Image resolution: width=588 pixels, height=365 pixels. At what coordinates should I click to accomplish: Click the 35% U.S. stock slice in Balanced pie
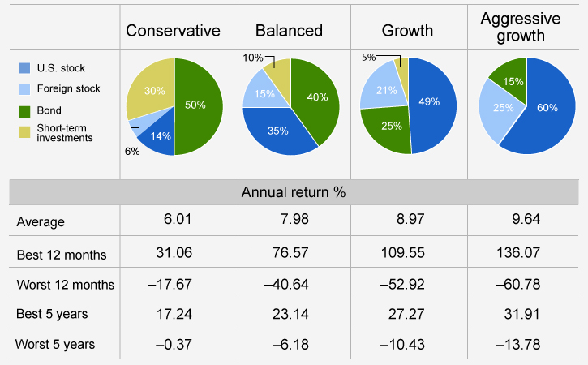point(278,130)
